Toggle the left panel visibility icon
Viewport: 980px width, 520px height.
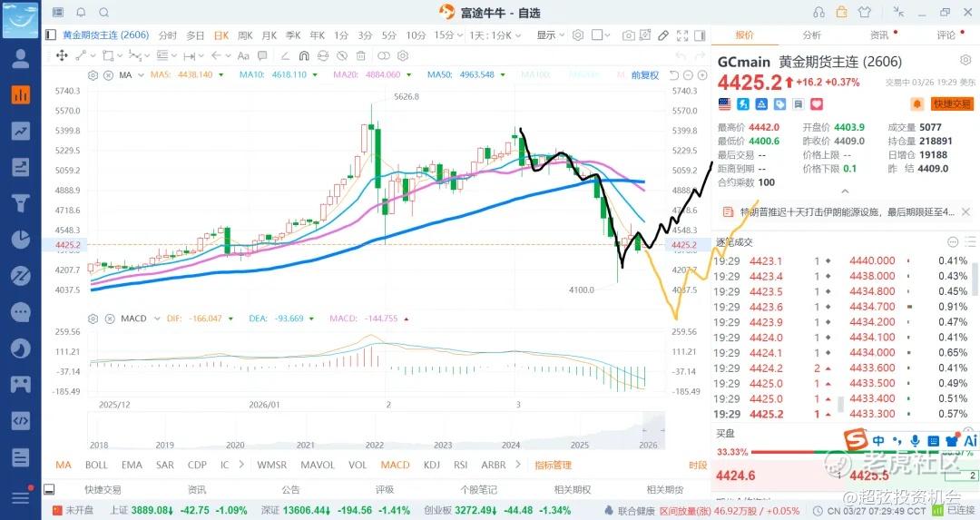[51, 35]
